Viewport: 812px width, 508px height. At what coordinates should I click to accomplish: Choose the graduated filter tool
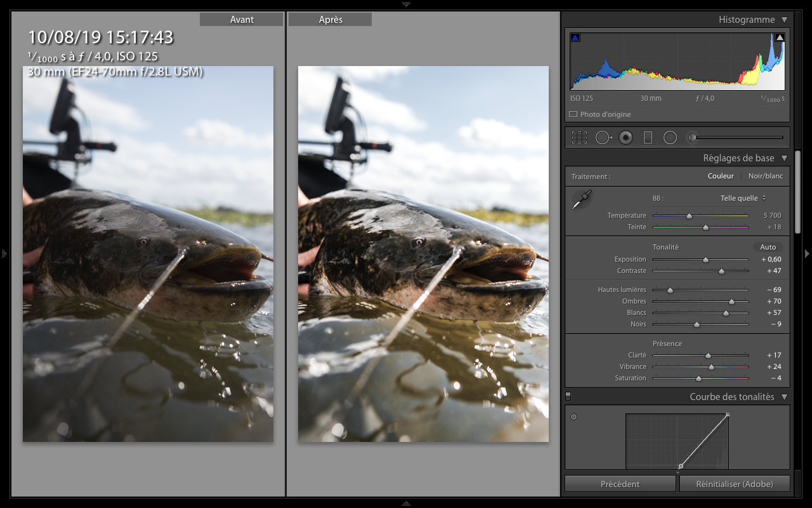pos(648,137)
